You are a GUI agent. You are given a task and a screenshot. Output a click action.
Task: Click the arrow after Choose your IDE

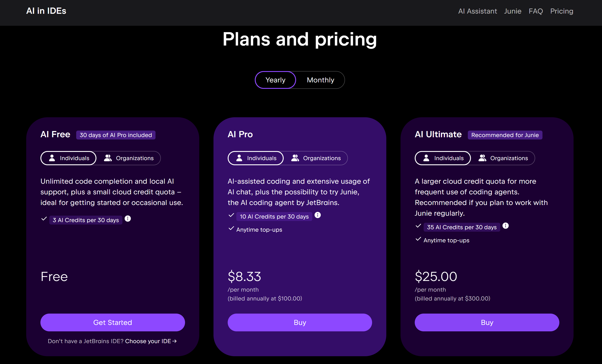(174, 341)
